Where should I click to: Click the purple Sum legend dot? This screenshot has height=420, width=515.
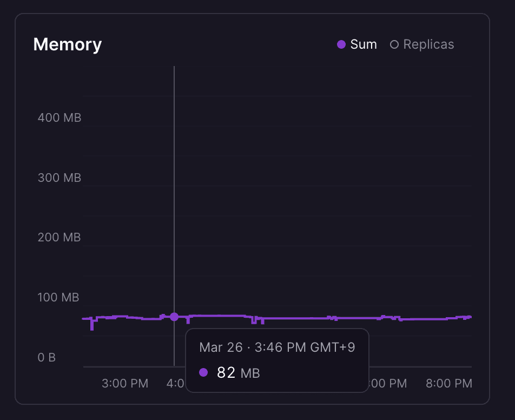(341, 44)
